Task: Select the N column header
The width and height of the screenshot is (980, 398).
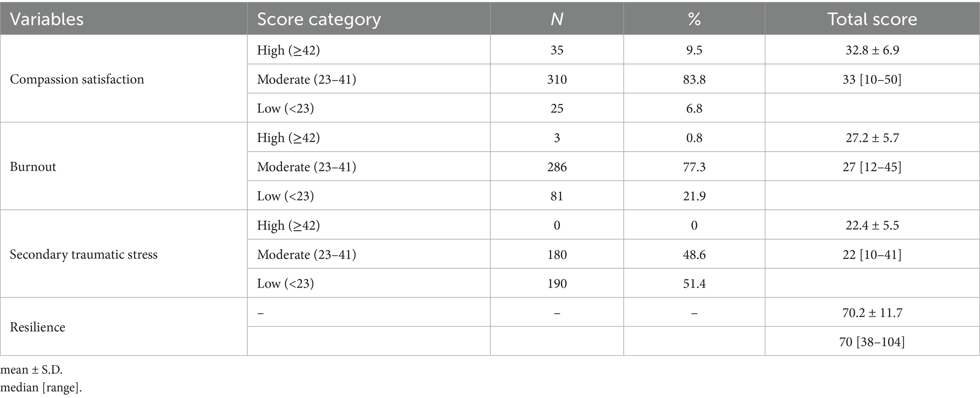Action: [557, 19]
